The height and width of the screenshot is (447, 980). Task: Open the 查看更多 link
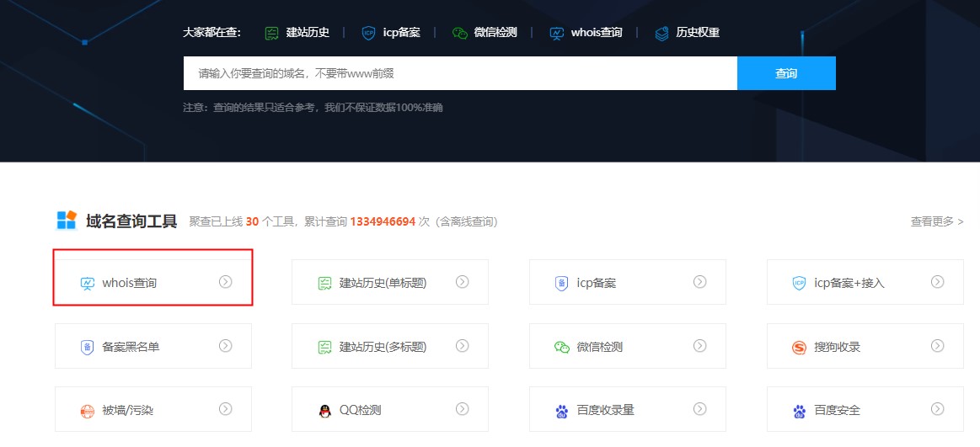[936, 221]
